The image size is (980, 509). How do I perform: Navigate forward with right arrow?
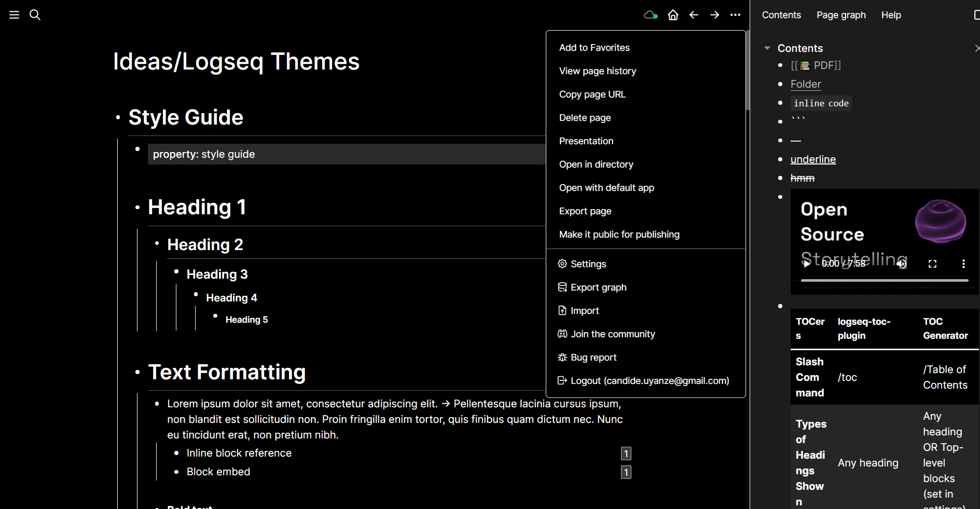click(x=714, y=15)
